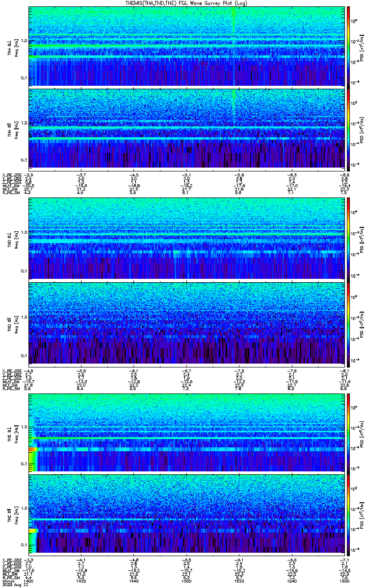Click the '1500' time tick label

coord(186,581)
